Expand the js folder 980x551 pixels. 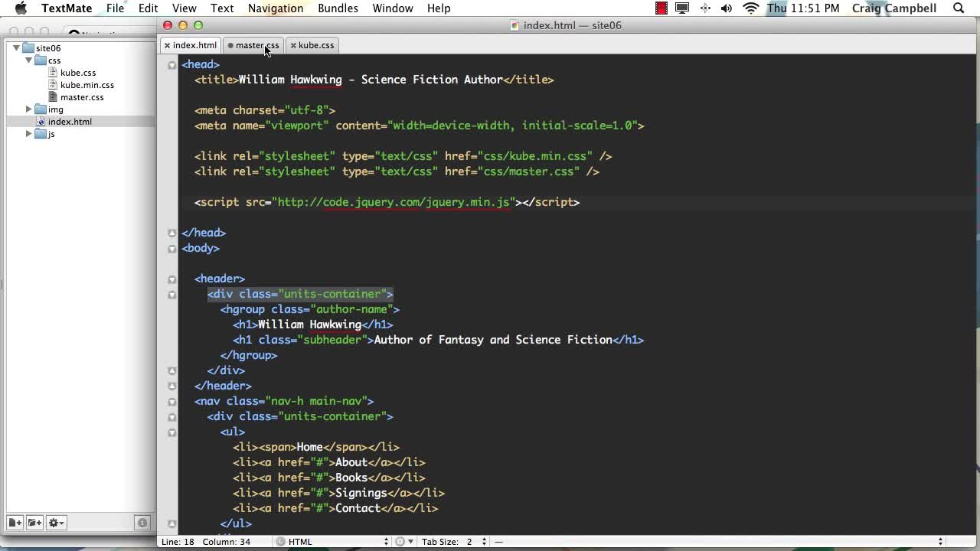[29, 134]
